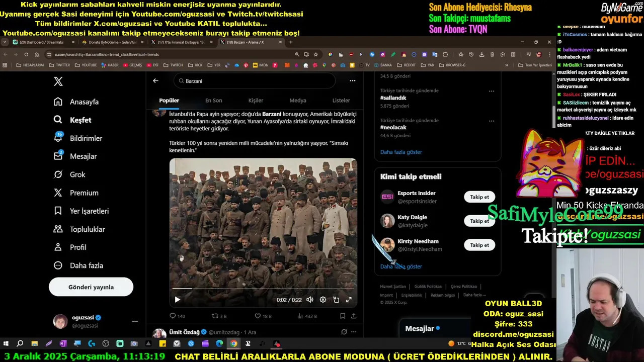
Task: Open more options on Ümit Özdağ tweet
Action: coord(354,332)
